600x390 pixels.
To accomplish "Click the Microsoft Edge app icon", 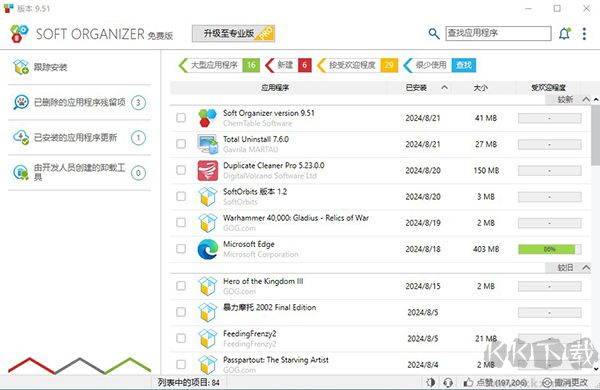I will click(208, 249).
